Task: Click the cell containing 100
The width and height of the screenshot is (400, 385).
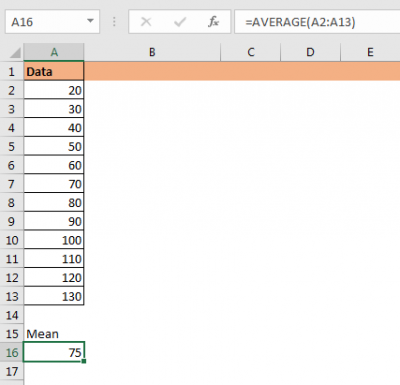Action: tap(54, 240)
